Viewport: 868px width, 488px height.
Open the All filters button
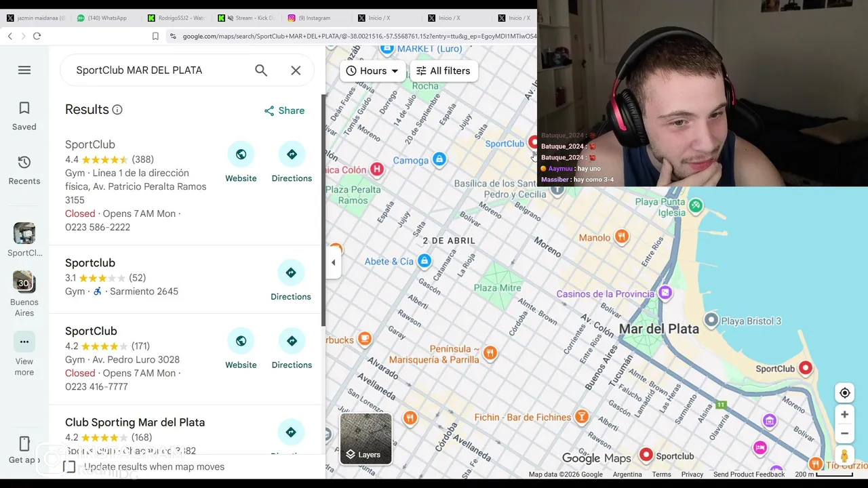coord(443,70)
